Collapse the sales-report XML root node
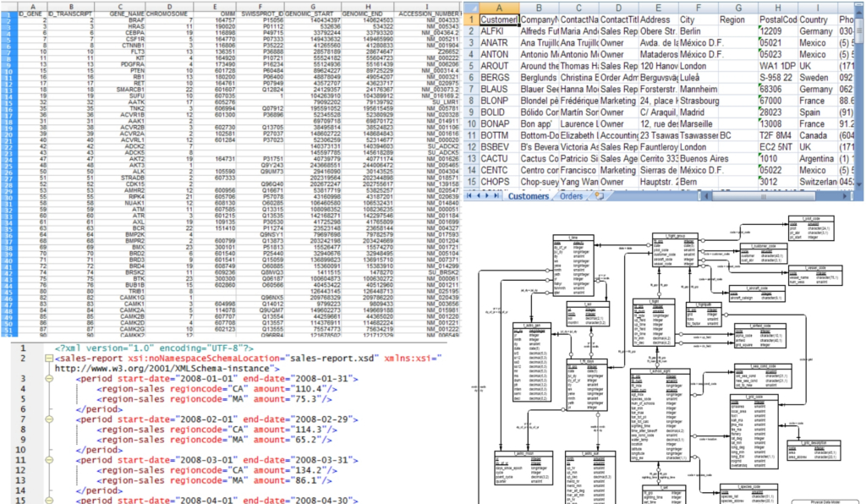Screen dimensions: 866x504 point(47,359)
